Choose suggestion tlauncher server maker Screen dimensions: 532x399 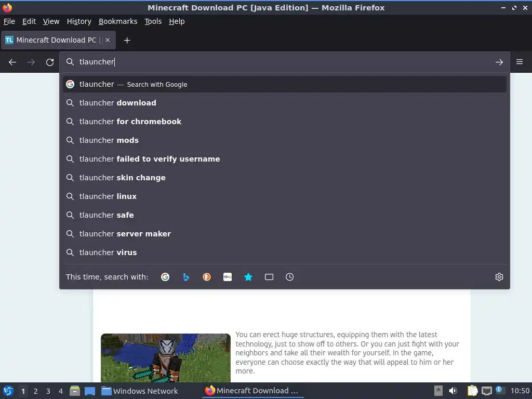[x=285, y=234]
